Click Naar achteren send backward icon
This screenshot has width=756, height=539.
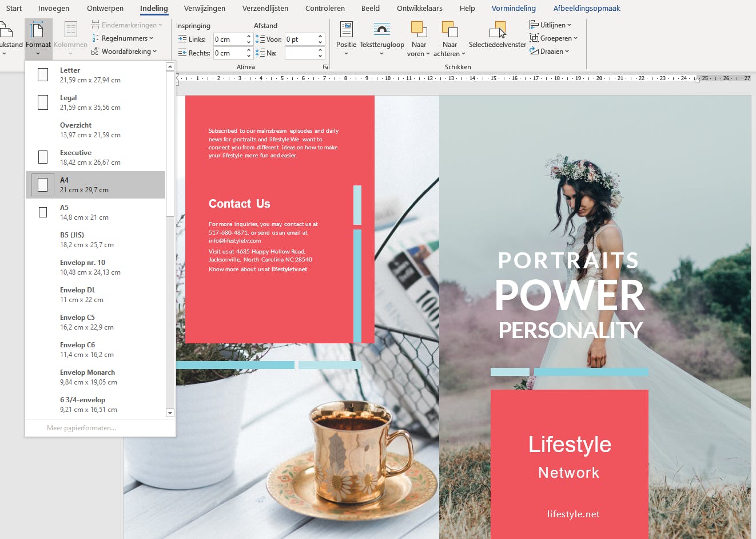pos(450,30)
